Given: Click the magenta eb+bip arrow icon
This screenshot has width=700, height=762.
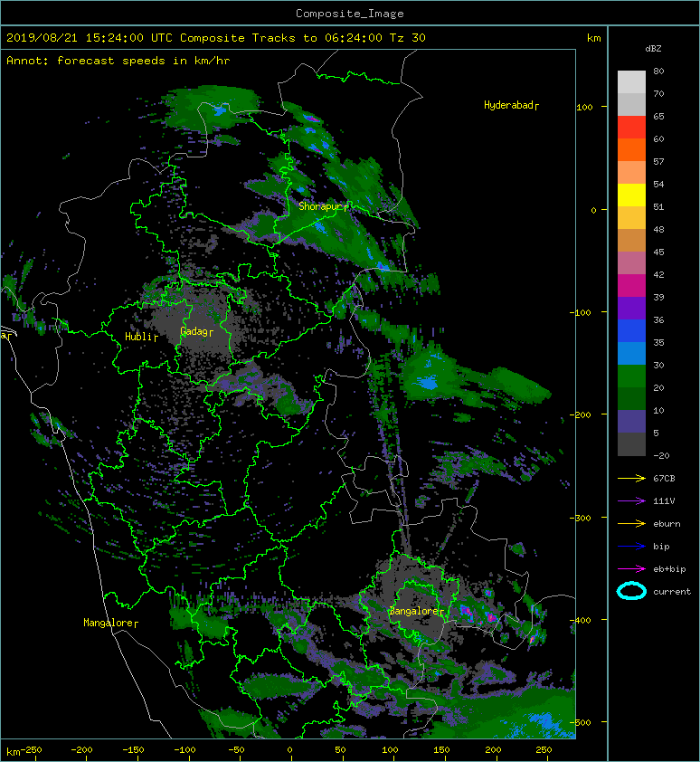Looking at the screenshot, I should pos(631,569).
